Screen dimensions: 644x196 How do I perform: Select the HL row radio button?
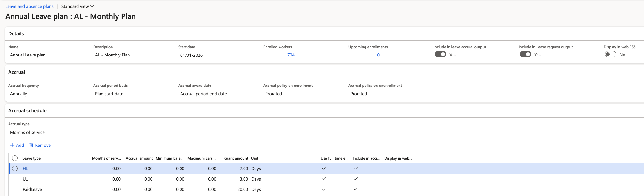[15, 169]
